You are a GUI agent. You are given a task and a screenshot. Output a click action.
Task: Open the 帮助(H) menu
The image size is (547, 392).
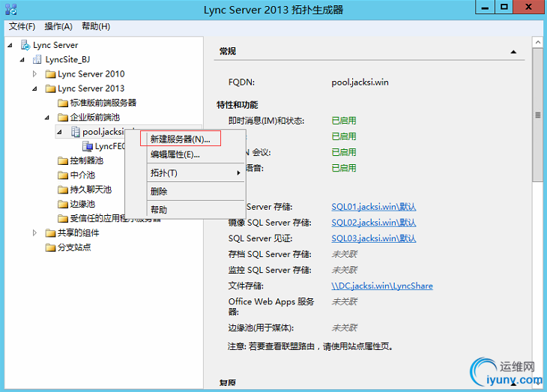[x=96, y=26]
